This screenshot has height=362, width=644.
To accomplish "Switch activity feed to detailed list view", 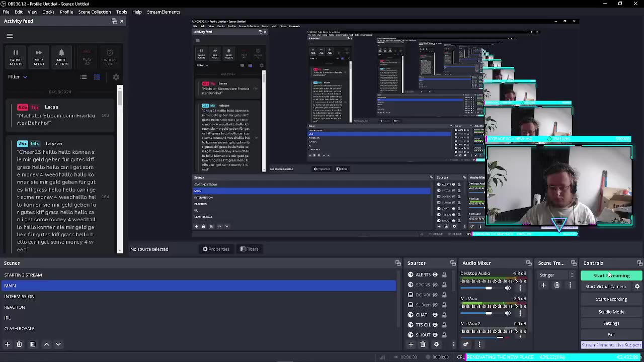I will coord(97,77).
